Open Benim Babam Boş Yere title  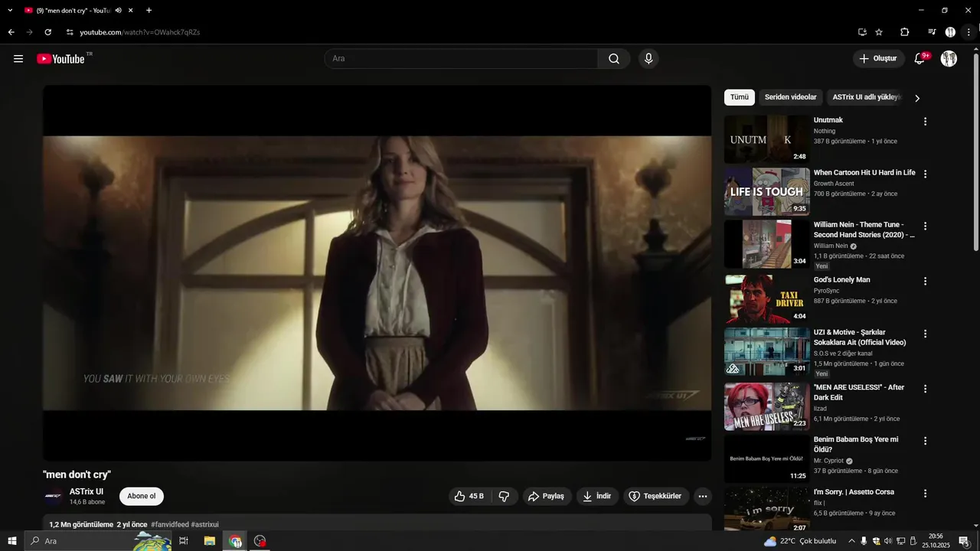pos(856,445)
